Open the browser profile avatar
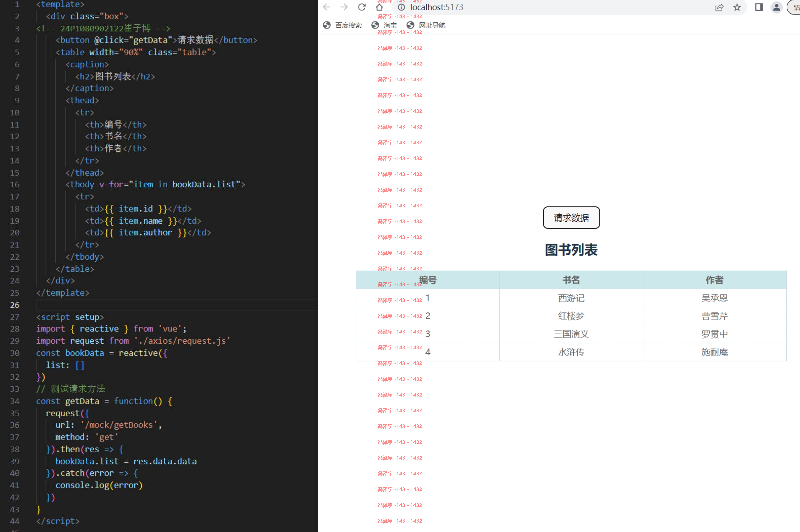The width and height of the screenshot is (800, 532). [776, 7]
